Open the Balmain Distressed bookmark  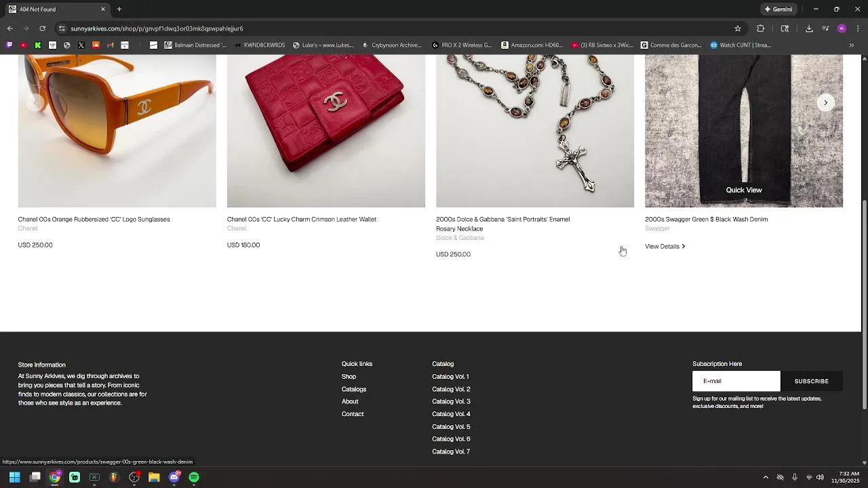[195, 45]
